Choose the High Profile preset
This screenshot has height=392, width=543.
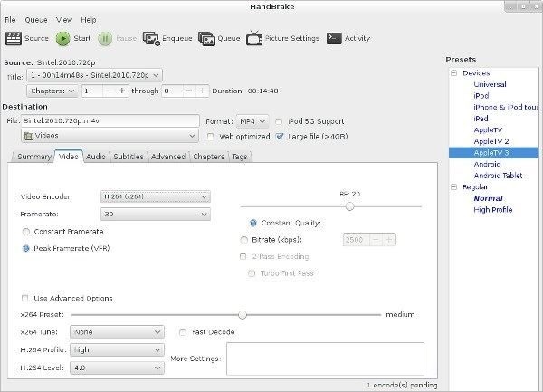(493, 210)
